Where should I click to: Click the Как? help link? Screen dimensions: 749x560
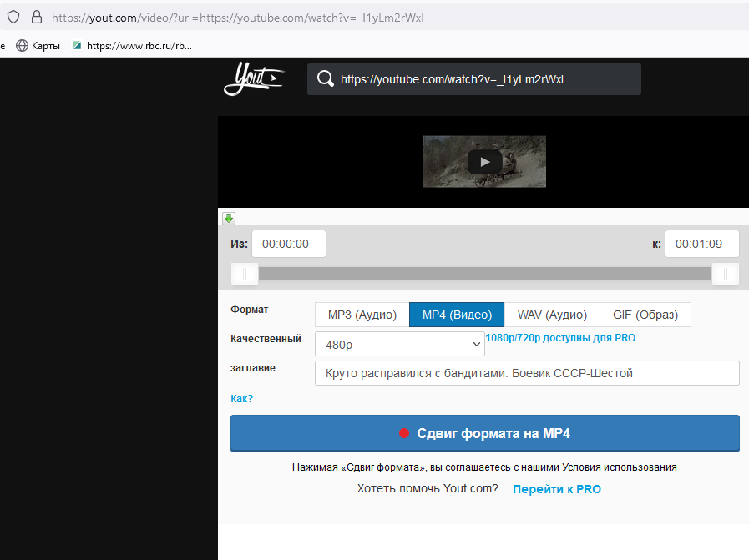click(x=241, y=399)
